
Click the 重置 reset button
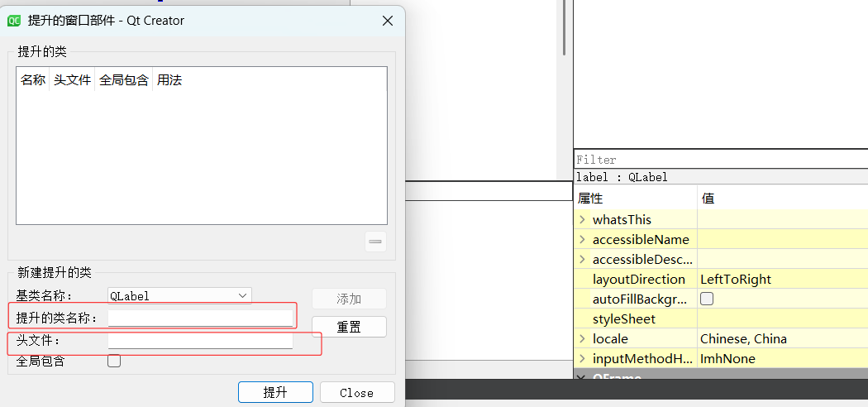point(349,327)
